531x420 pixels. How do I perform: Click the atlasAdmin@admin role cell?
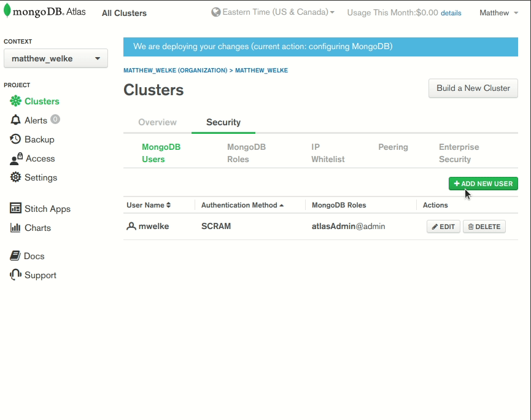pyautogui.click(x=349, y=226)
